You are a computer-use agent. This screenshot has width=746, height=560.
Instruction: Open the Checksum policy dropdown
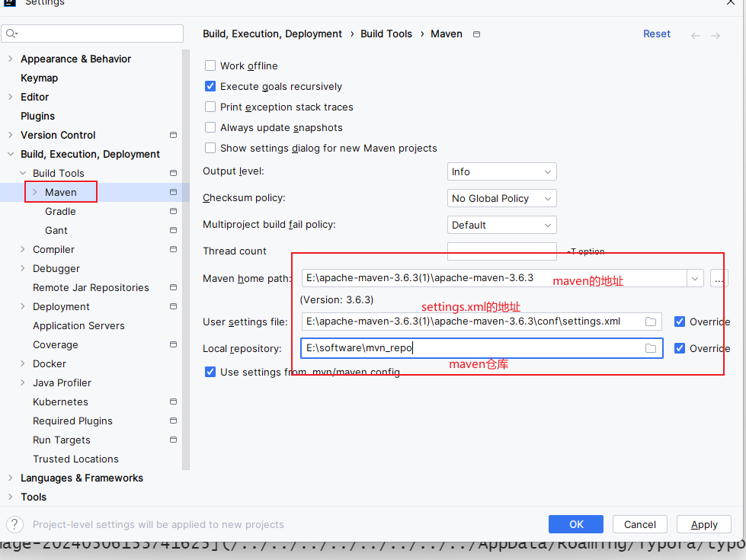click(502, 198)
